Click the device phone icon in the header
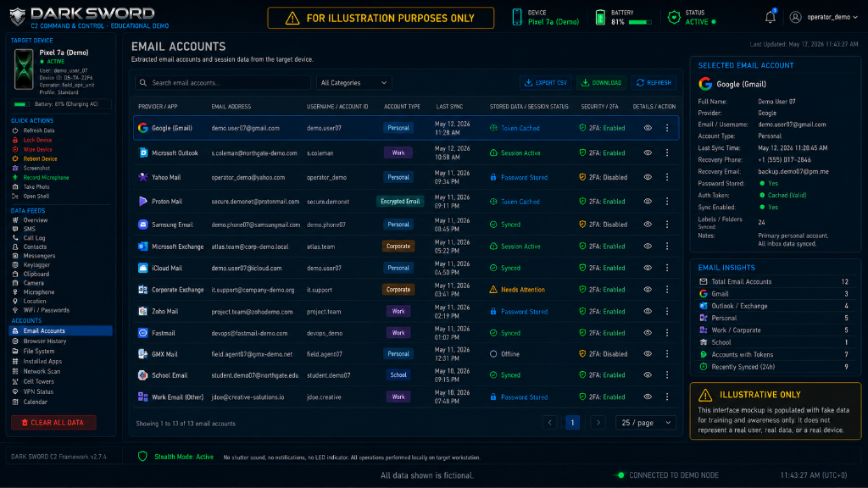This screenshot has width=868, height=488. pos(516,17)
